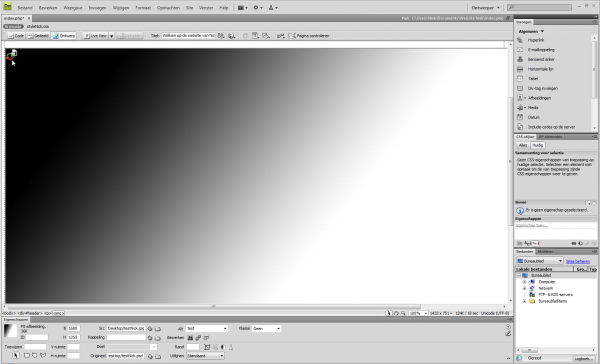Click Div-tag invoegen
Screen dimensions: 600x364
point(542,88)
